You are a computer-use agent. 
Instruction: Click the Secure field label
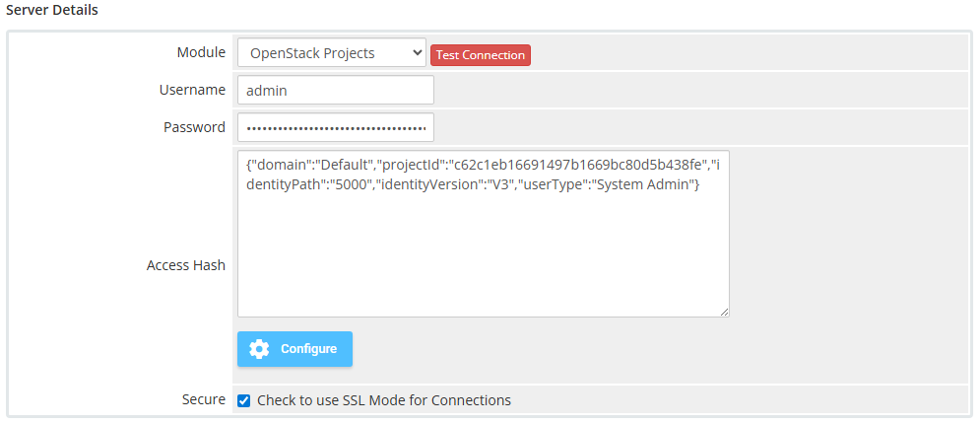[x=204, y=400]
